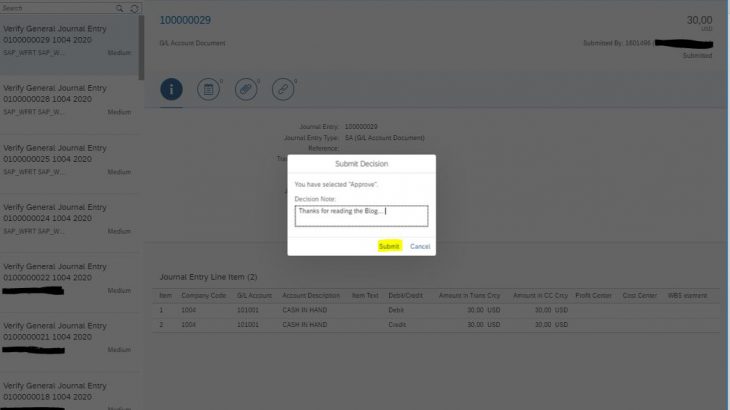Open the Information tab icon

[x=171, y=89]
